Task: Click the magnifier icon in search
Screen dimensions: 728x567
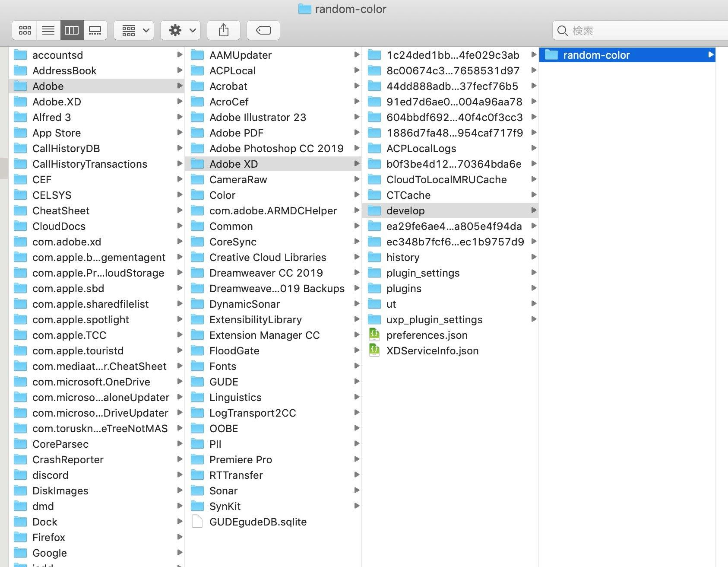Action: (x=562, y=31)
